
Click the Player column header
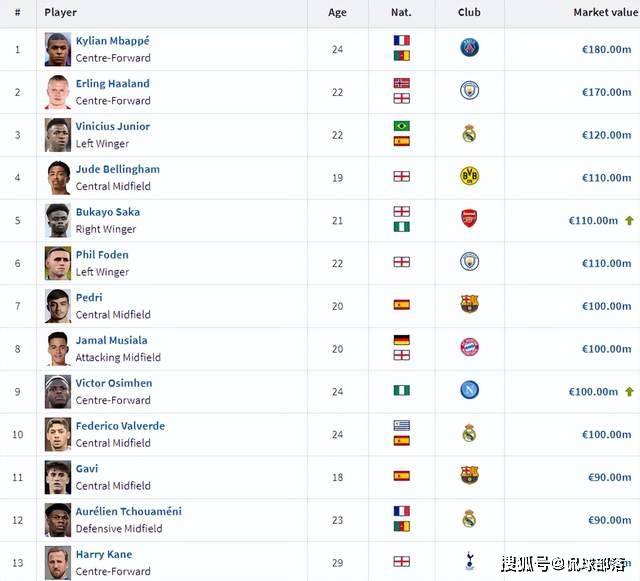pos(62,12)
